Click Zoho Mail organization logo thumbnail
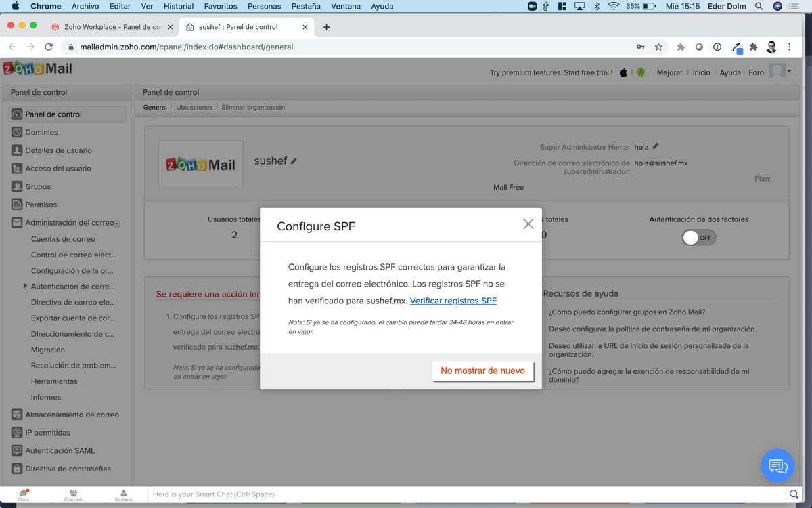This screenshot has height=508, width=812. (x=200, y=164)
